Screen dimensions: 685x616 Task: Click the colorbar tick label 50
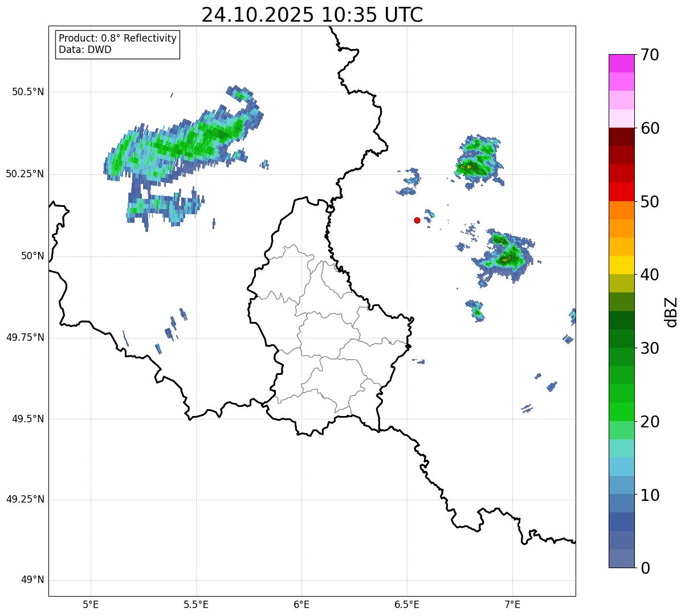click(650, 202)
